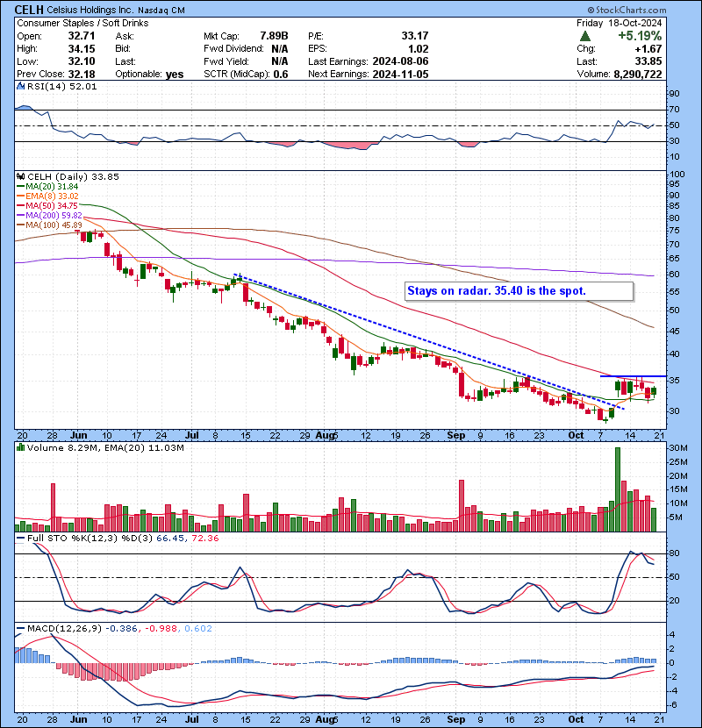
Task: Click the blue horizontal resistance line near 35
Action: 633,376
